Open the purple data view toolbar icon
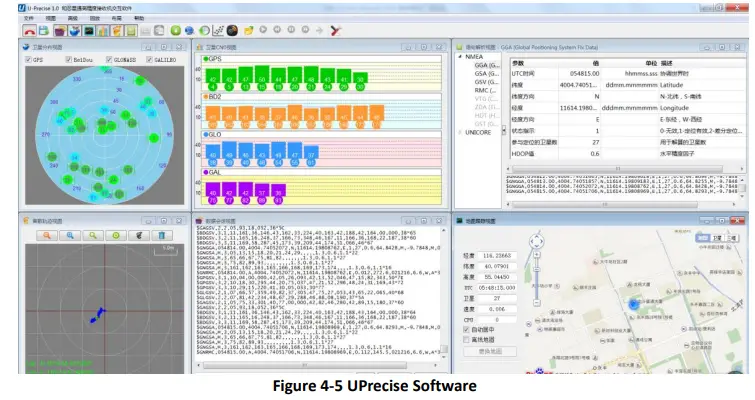Image resolution: width=755 pixels, height=400 pixels. [60, 31]
